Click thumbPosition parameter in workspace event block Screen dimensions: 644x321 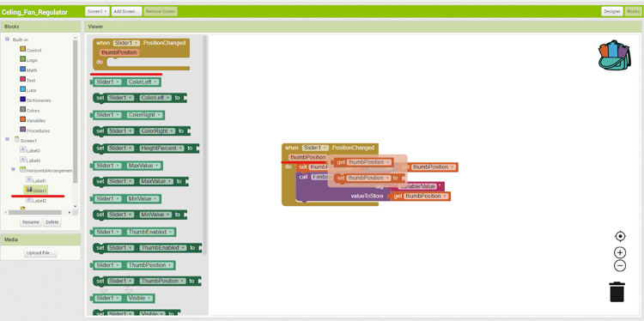point(308,157)
